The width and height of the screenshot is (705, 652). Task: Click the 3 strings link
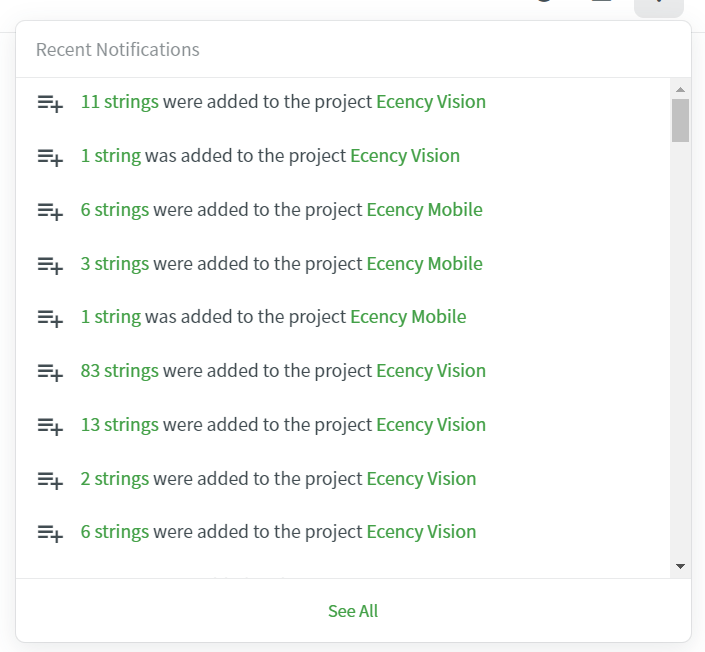(x=115, y=263)
